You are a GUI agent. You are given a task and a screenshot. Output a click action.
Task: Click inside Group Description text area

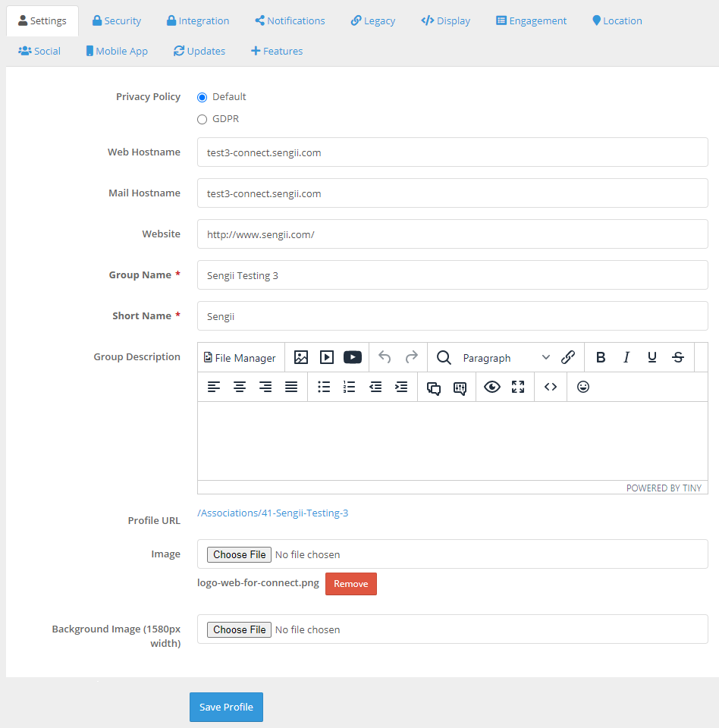pos(452,441)
